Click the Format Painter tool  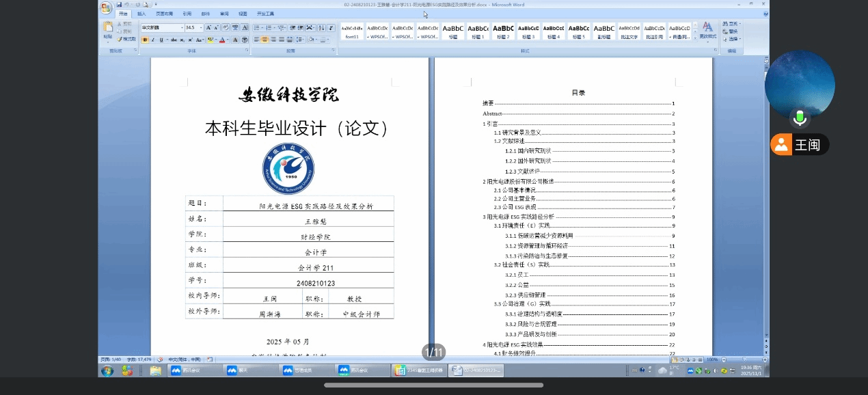click(x=126, y=39)
